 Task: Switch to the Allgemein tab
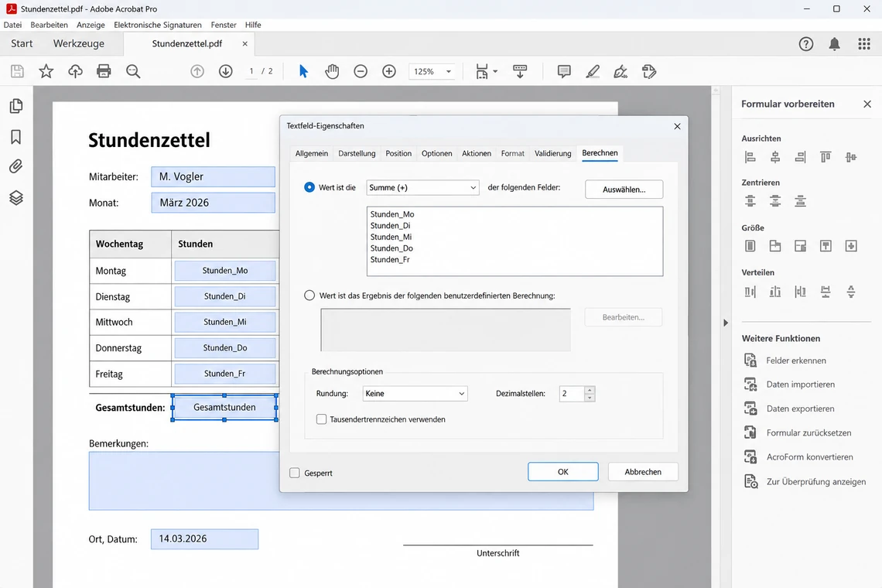(x=312, y=153)
